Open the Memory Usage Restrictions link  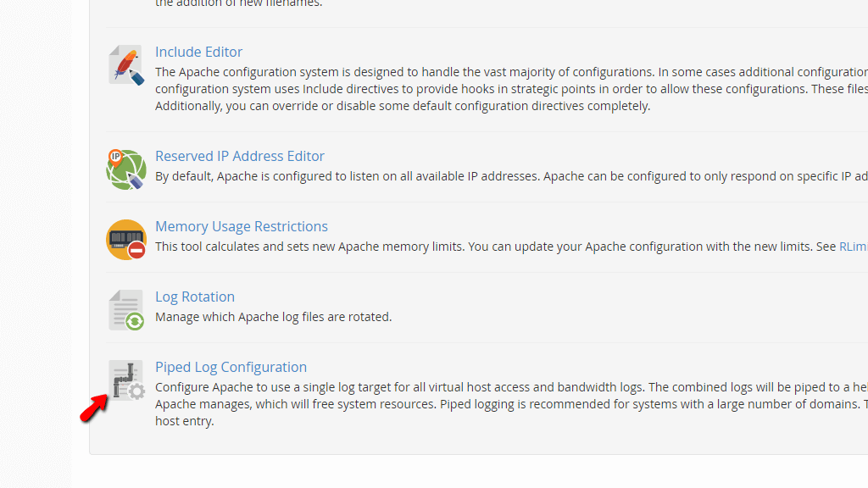click(242, 226)
